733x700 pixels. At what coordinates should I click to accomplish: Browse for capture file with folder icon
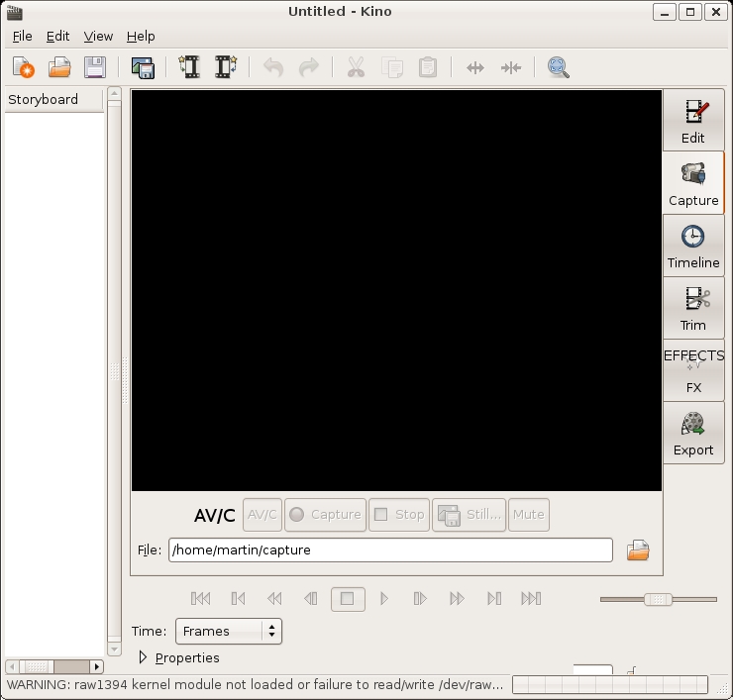638,550
